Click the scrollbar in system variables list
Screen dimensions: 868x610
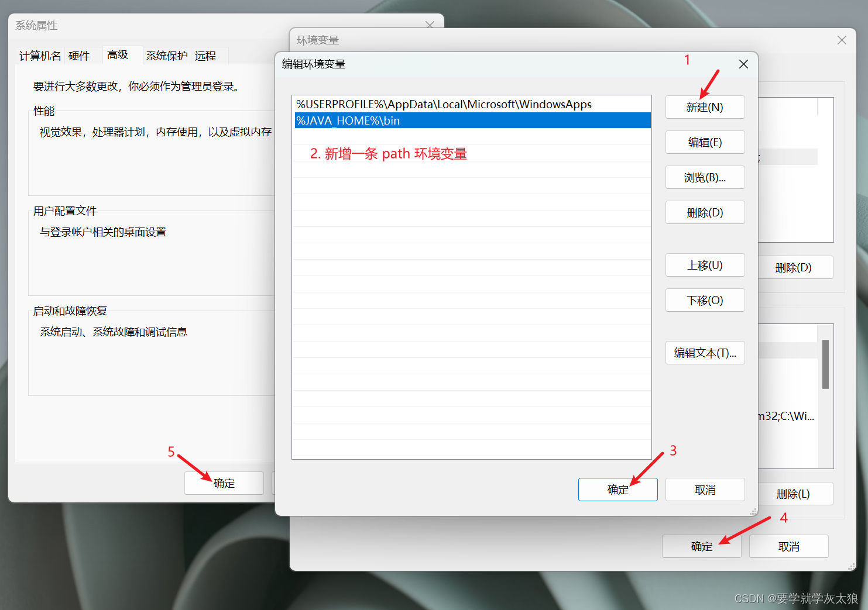tap(825, 364)
